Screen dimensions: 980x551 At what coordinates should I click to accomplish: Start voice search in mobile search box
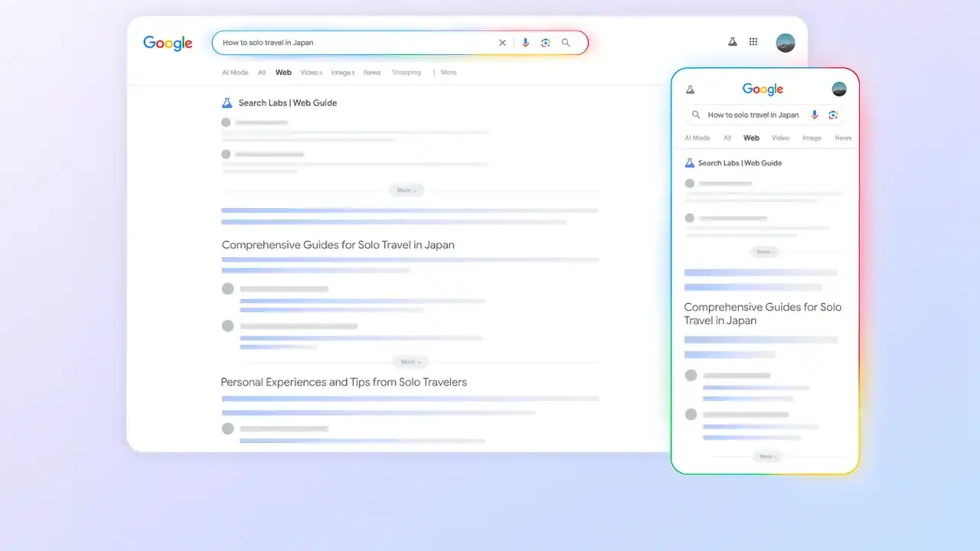815,115
